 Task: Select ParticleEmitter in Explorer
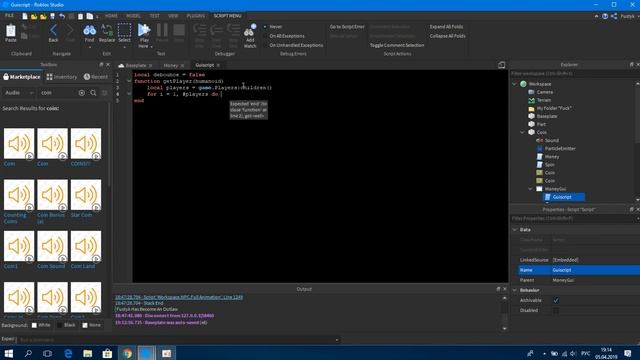click(560, 148)
